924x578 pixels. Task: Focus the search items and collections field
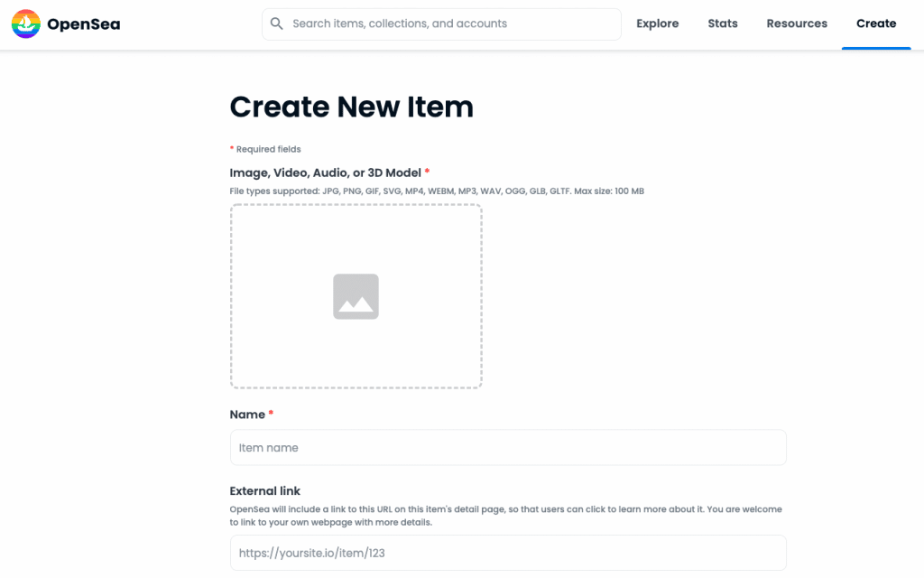(x=441, y=24)
